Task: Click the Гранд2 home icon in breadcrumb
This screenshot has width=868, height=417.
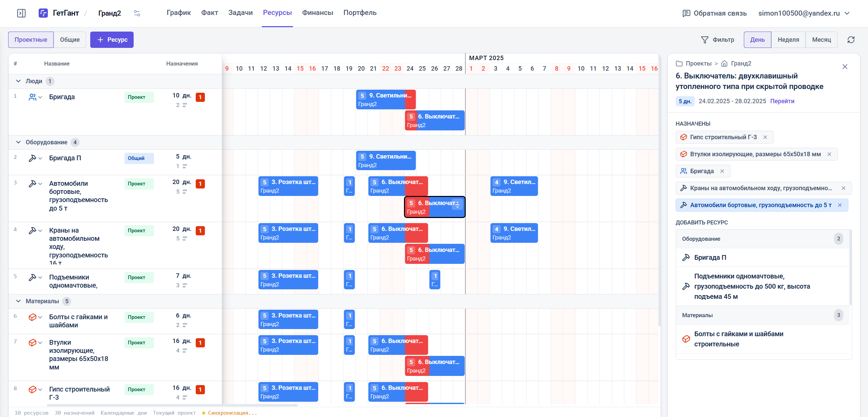Action: (x=725, y=64)
